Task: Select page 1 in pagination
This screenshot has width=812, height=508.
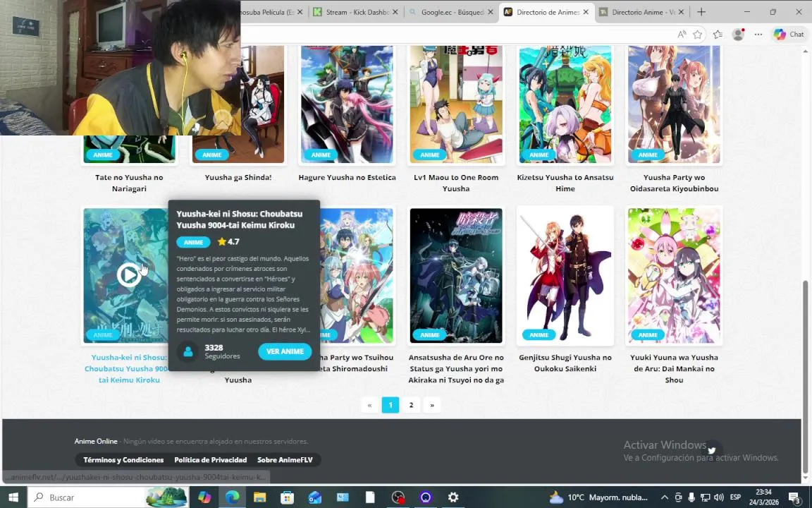Action: tap(390, 405)
